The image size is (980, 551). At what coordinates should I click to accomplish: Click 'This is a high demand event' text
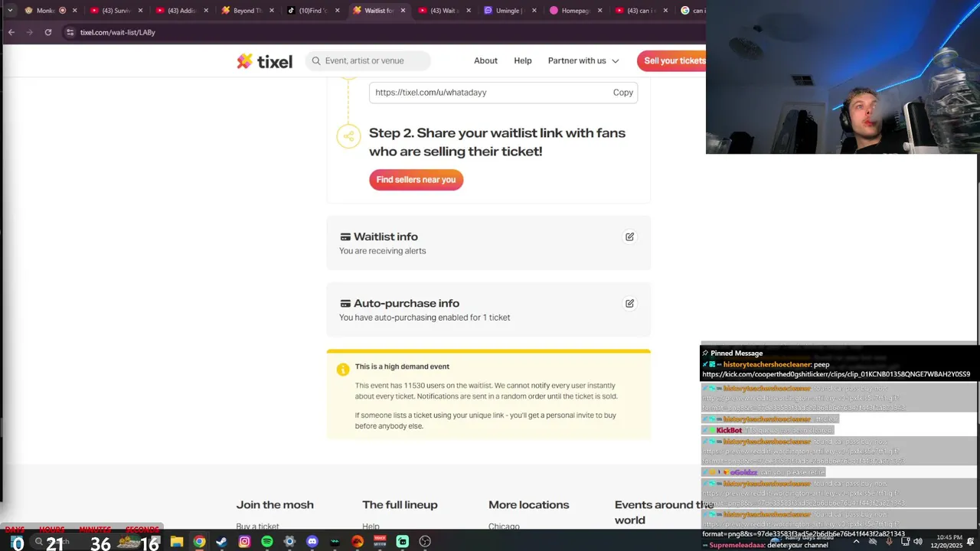pyautogui.click(x=402, y=367)
